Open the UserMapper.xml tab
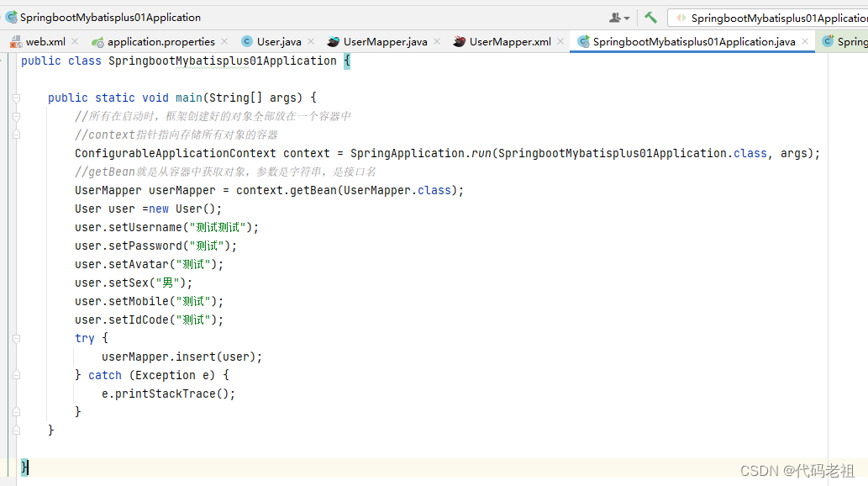This screenshot has height=486, width=868. click(x=510, y=41)
